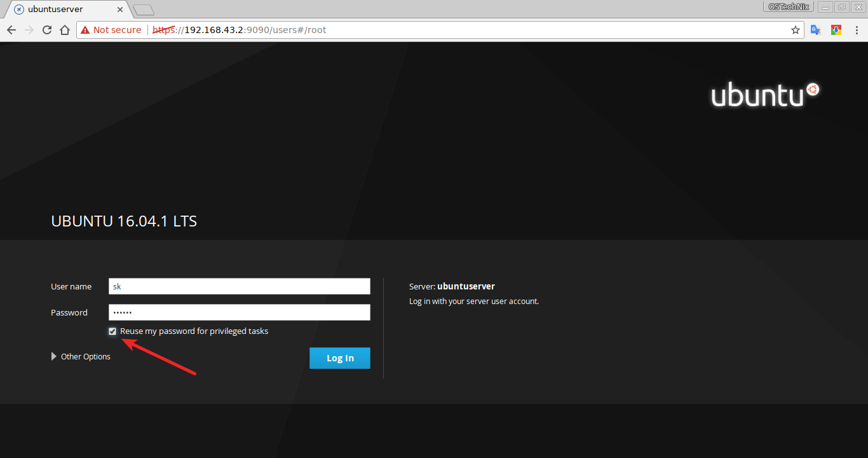Maximize the browser window
Viewport: 868px width, 458px height.
[842, 7]
